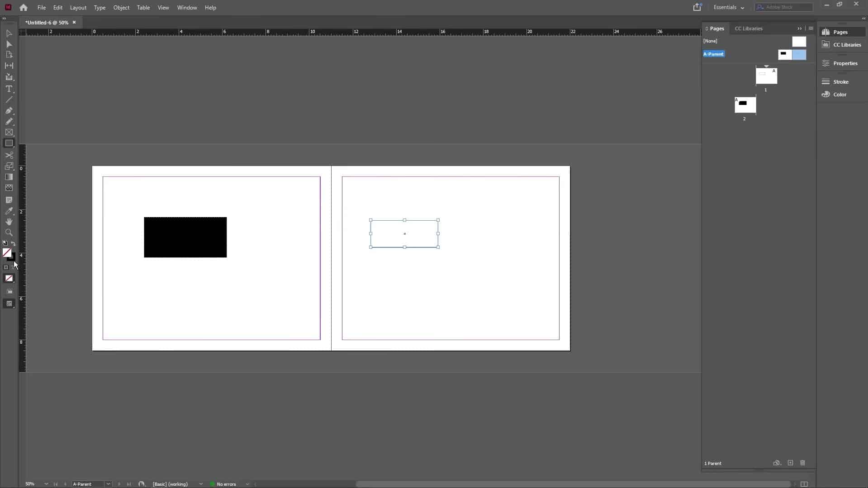Open the Essentials workspace switcher
This screenshot has height=488, width=868.
coord(729,7)
